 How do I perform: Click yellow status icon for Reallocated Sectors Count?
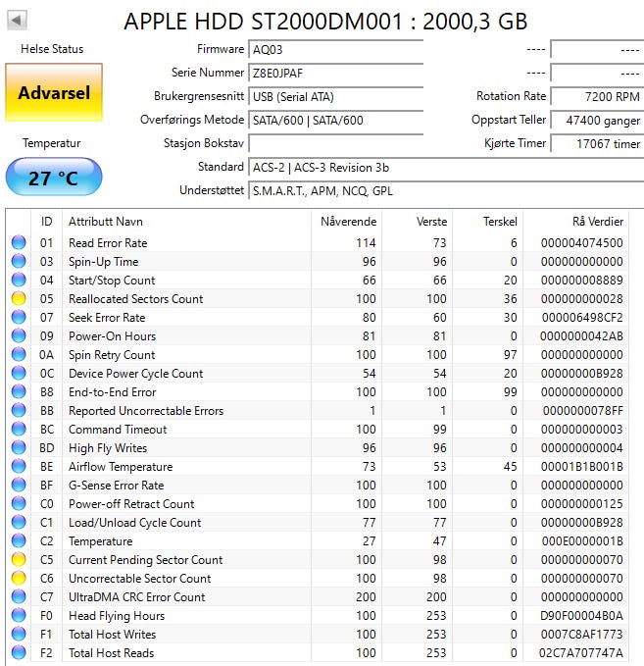tap(19, 299)
